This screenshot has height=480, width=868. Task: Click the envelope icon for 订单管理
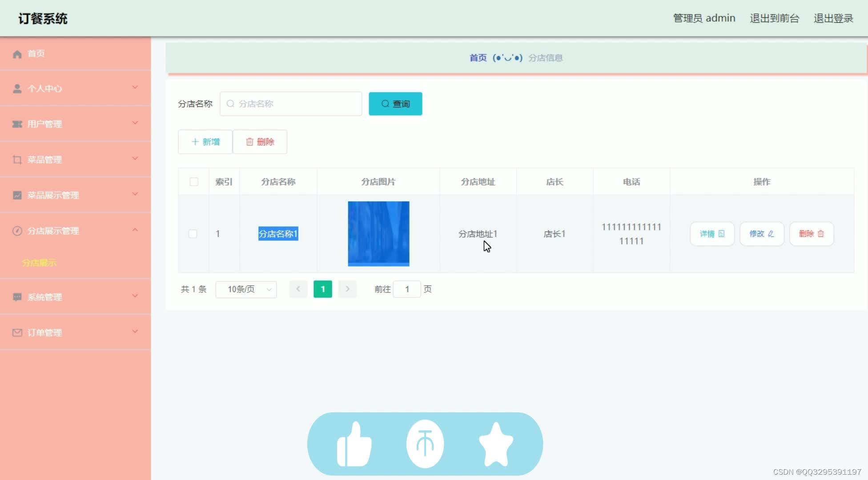17,332
